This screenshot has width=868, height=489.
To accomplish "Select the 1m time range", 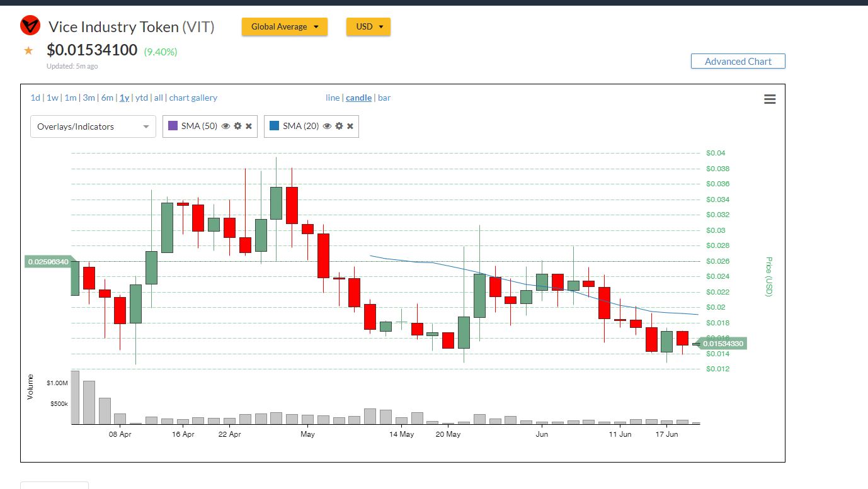I will pyautogui.click(x=71, y=98).
